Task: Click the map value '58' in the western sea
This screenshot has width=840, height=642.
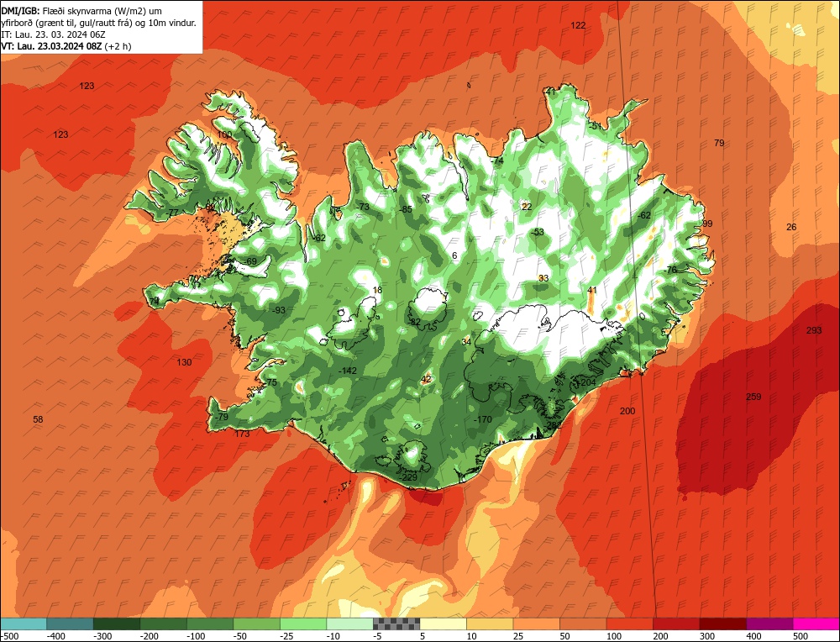Action: [38, 419]
